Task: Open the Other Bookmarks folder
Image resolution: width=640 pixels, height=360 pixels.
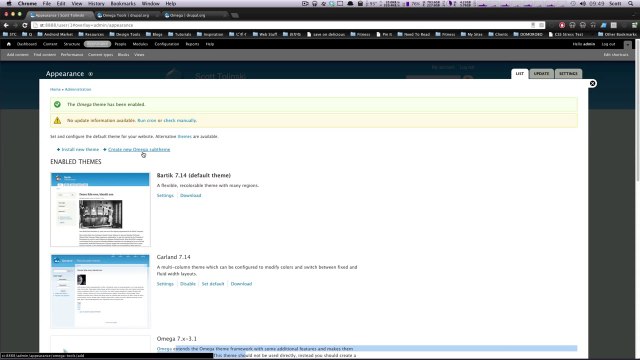Action: [x=618, y=34]
